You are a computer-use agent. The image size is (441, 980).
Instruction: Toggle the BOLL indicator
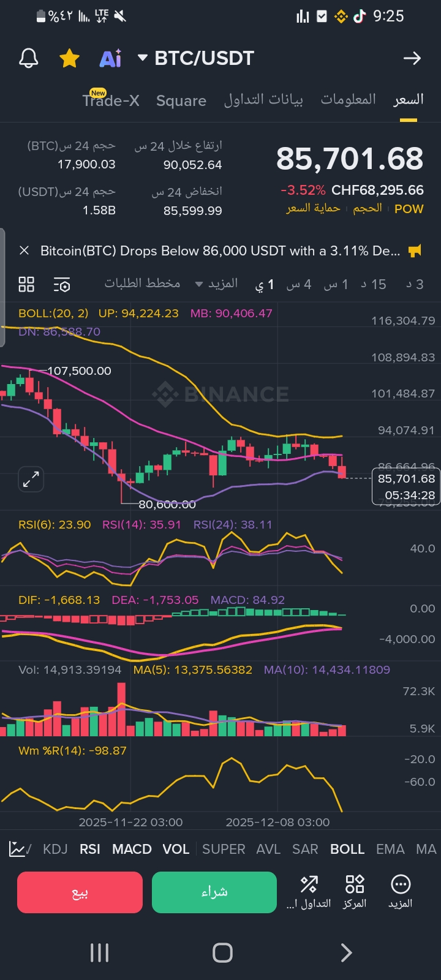tap(347, 849)
